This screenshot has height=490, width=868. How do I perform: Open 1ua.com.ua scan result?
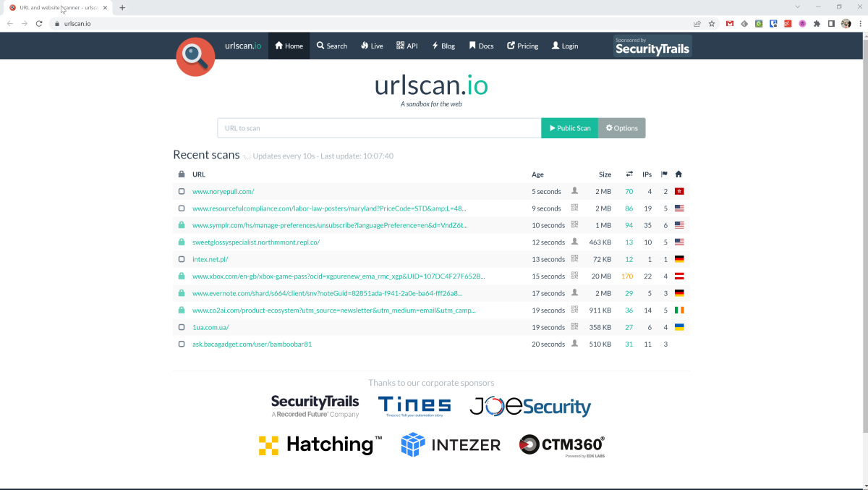coord(210,327)
